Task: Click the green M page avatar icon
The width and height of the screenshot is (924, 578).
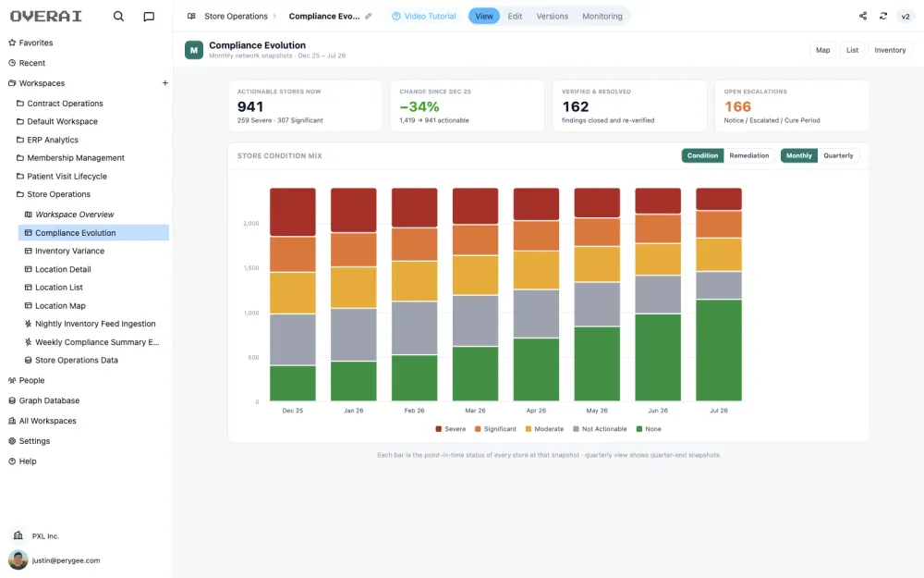Action: 194,50
